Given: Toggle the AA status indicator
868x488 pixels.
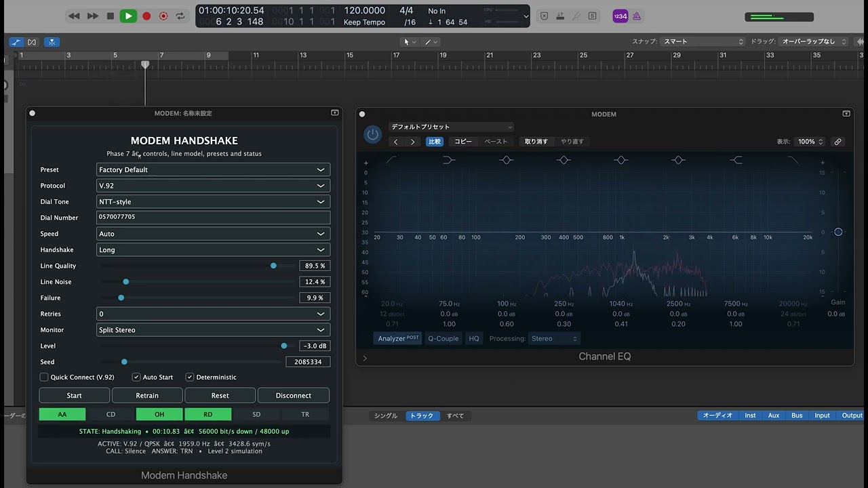Looking at the screenshot, I should (x=62, y=414).
